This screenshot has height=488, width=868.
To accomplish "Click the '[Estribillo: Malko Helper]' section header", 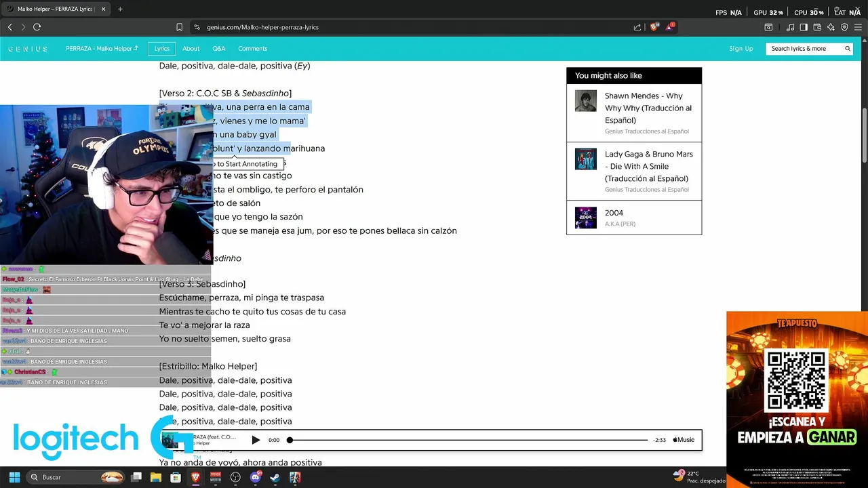I will tap(208, 367).
